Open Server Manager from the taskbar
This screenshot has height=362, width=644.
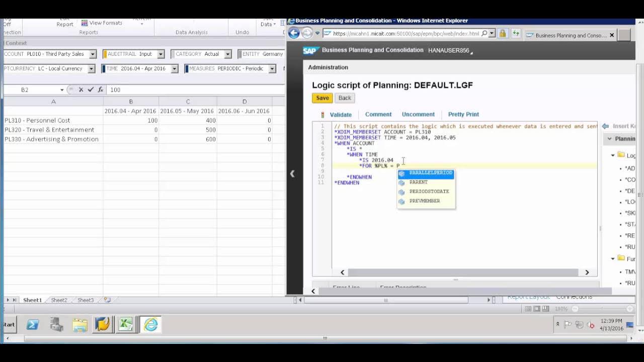[x=56, y=325]
